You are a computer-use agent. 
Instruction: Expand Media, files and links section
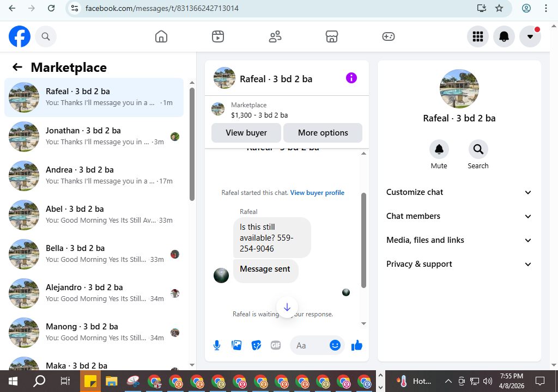click(459, 240)
